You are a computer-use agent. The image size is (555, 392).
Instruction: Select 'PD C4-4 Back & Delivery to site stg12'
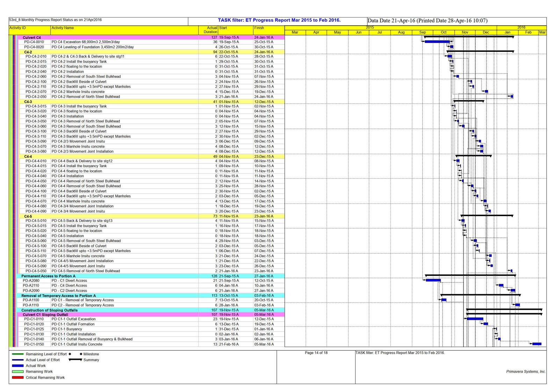[x=82, y=161]
